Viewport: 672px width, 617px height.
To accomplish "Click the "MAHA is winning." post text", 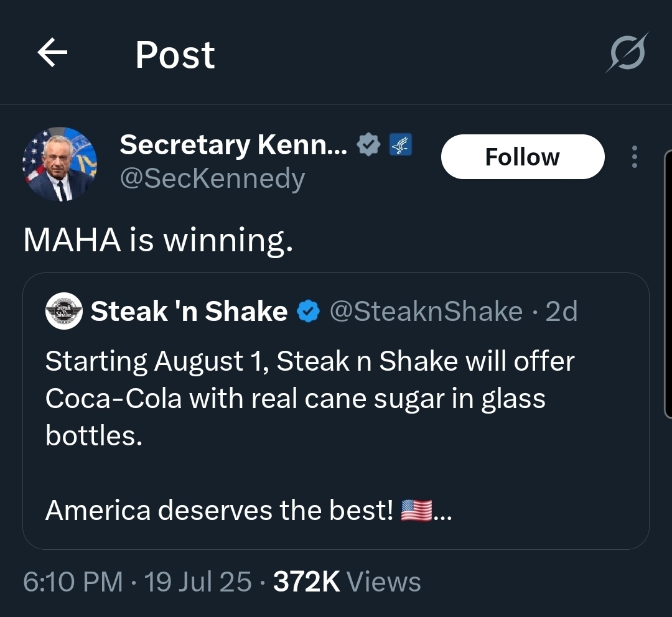I will pyautogui.click(x=158, y=240).
